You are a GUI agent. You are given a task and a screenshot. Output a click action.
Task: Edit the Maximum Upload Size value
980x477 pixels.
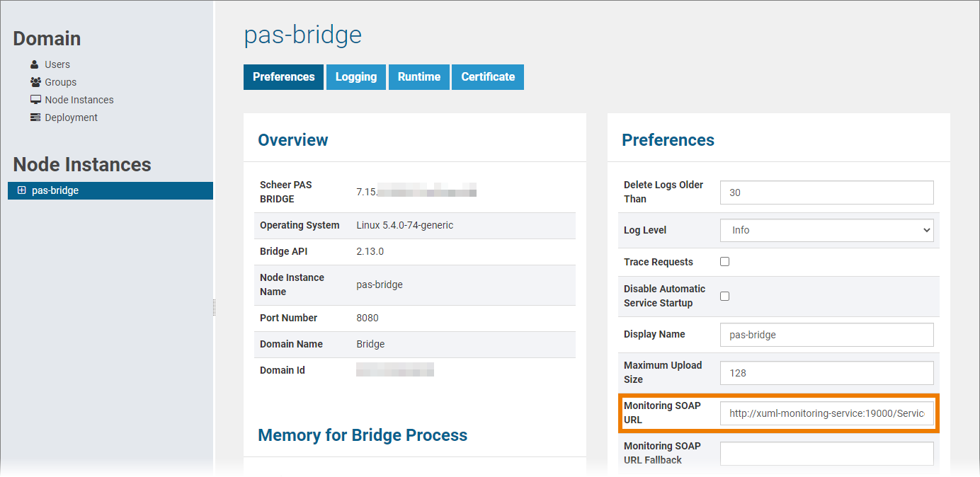[826, 373]
